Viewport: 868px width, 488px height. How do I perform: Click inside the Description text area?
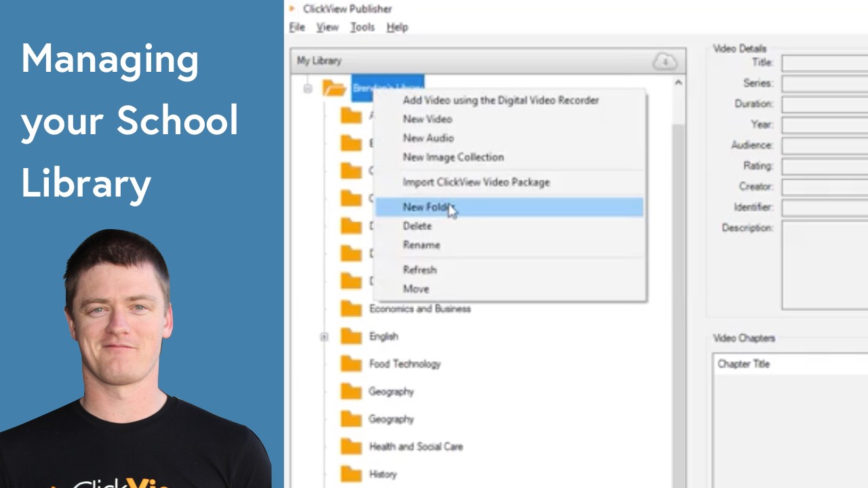(x=825, y=265)
